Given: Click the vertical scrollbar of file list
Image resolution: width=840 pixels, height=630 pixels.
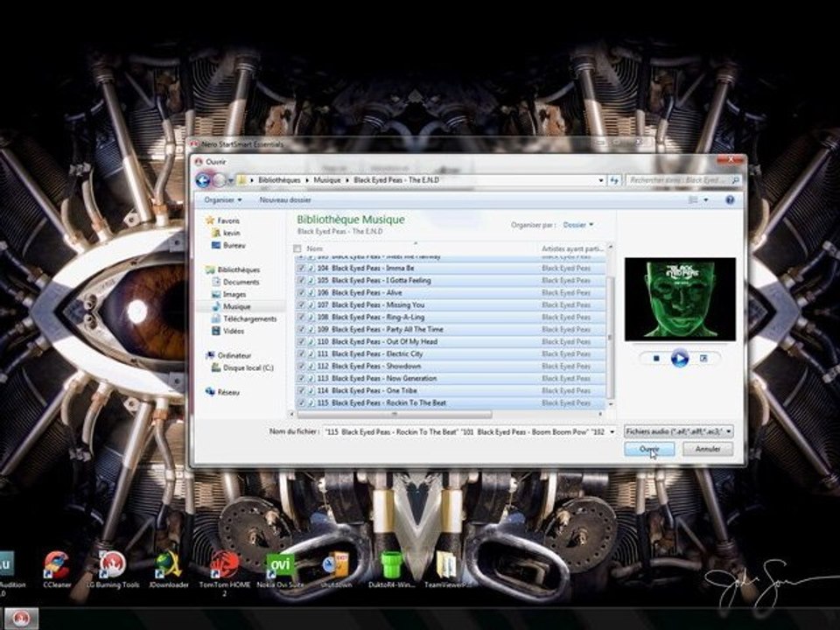Looking at the screenshot, I should [610, 338].
